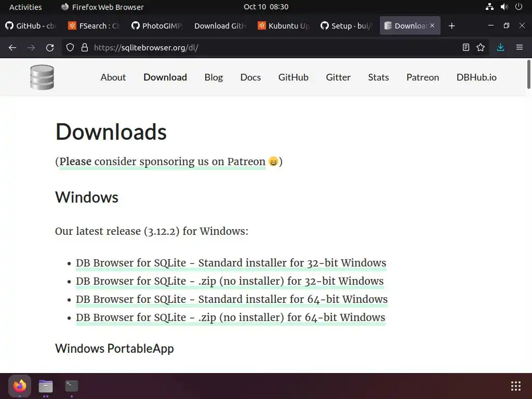
Task: Download .zip no installer for 32-bit Windows
Action: click(x=230, y=281)
